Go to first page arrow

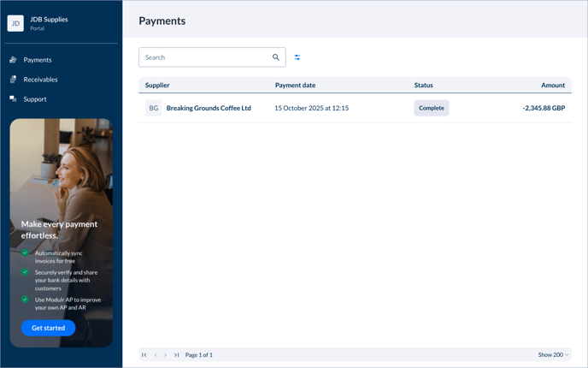pos(144,355)
